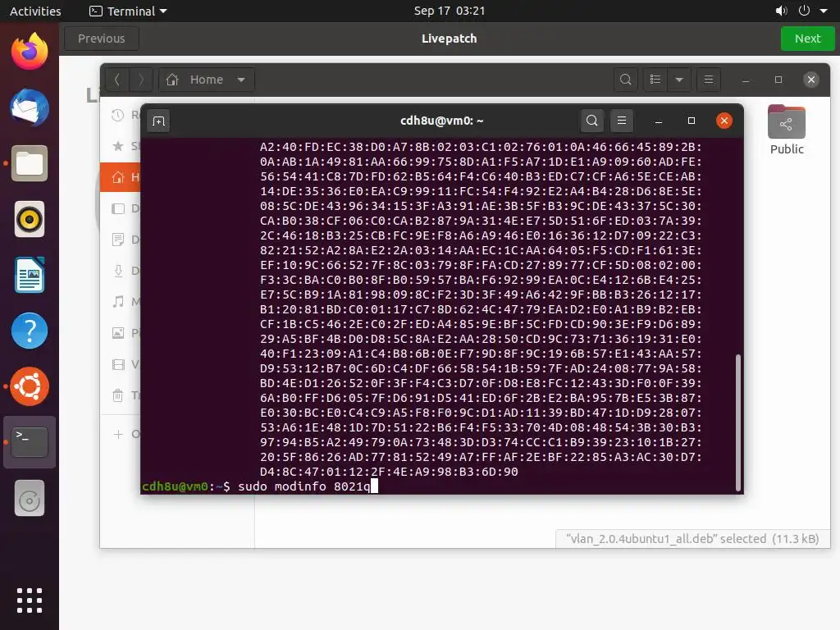Launch Thunderbird mail from the dock
The image size is (840, 630).
[30, 107]
